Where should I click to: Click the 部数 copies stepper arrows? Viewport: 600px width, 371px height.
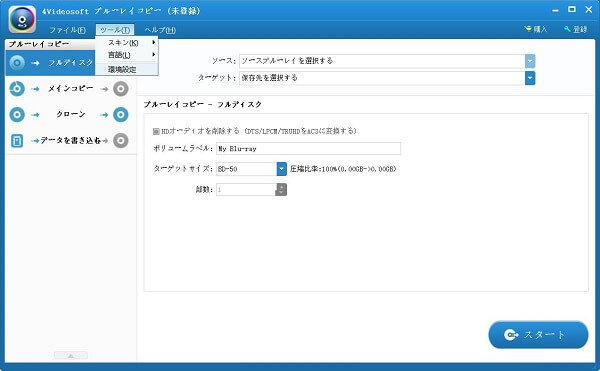(x=281, y=189)
